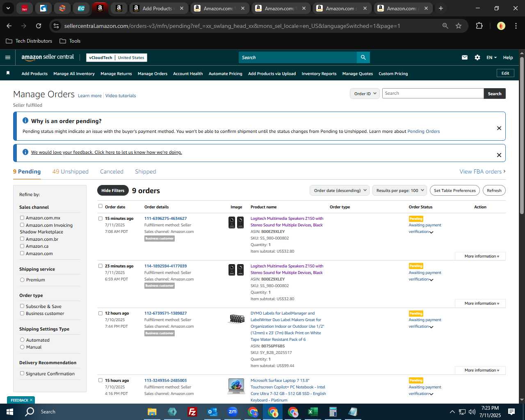
Task: Check the Signature Confirmation filter
Action: [22, 373]
